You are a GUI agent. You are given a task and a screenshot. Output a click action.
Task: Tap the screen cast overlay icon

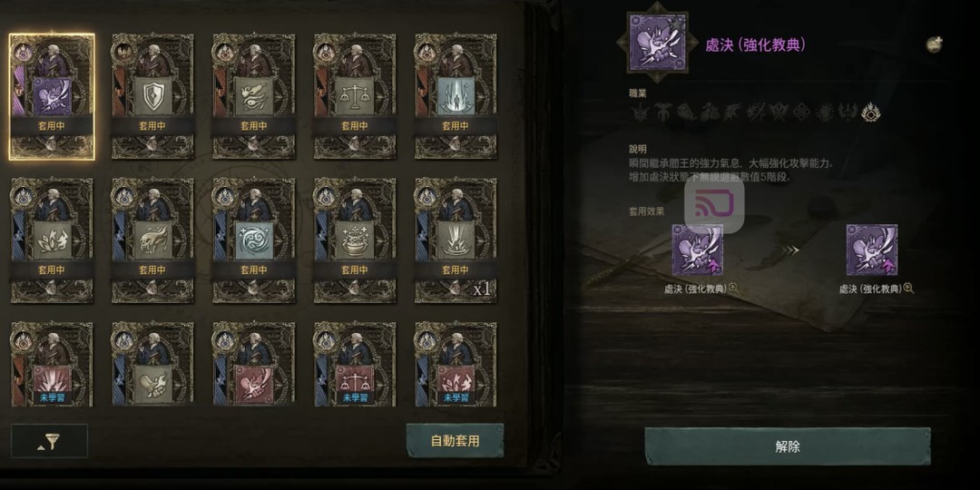pyautogui.click(x=714, y=206)
